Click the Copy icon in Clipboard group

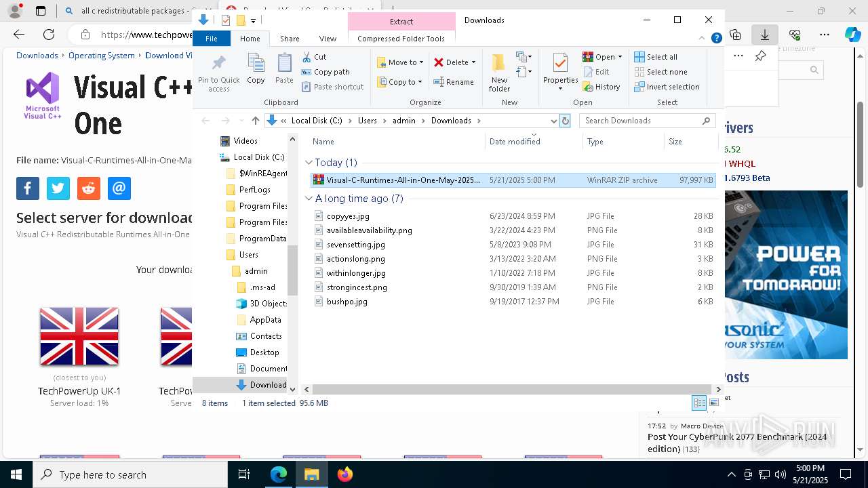click(x=256, y=68)
